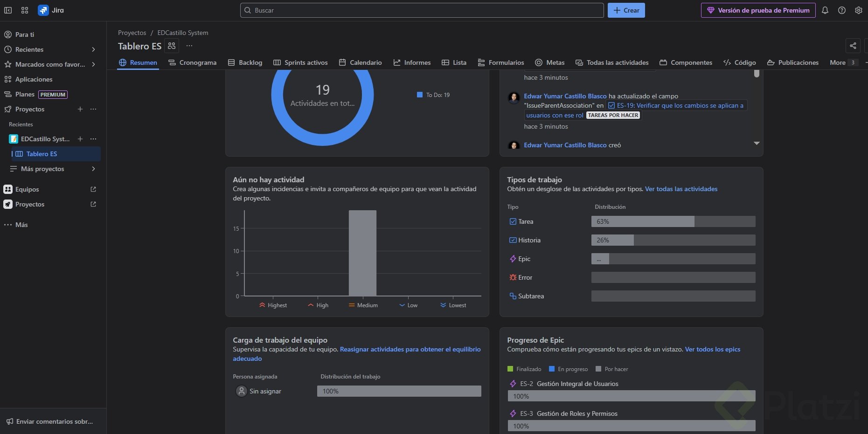Open the three-dot menu beside Tablero ES title
Image resolution: width=868 pixels, height=434 pixels.
(189, 46)
